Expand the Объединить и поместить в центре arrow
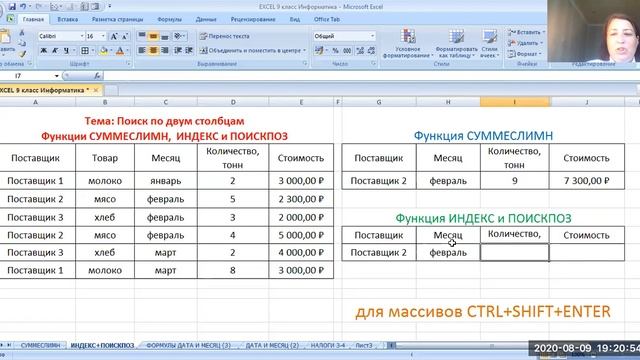 tap(304, 51)
